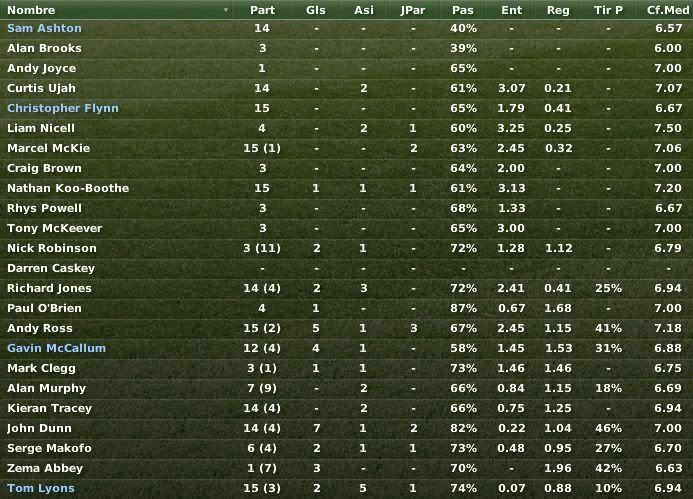Screen dimensions: 693x499
Task: Sort by Cf.Med average rating header
Action: [x=667, y=10]
